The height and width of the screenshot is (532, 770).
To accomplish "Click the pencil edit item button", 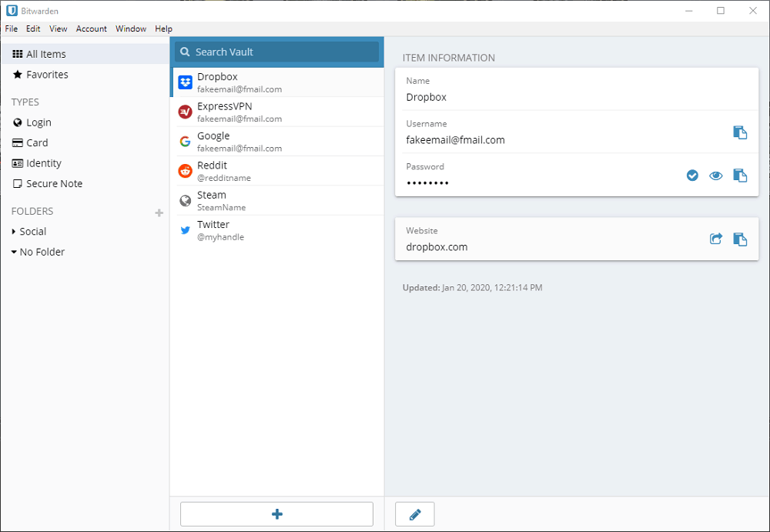I will 415,514.
